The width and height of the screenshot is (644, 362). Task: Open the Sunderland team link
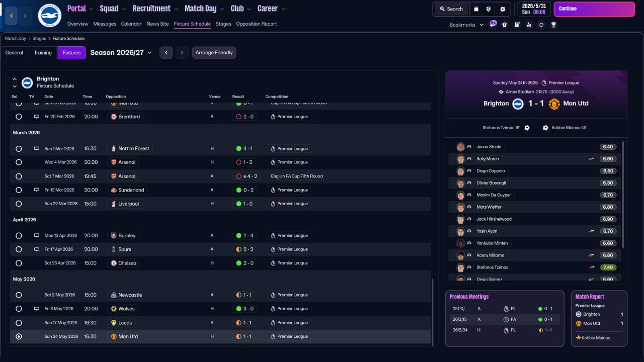click(127, 190)
